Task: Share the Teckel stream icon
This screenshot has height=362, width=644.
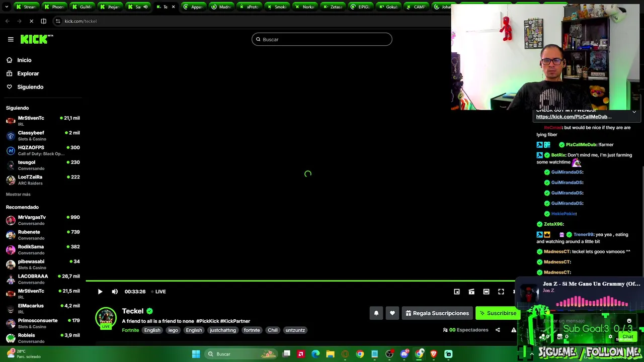Action: [498, 330]
